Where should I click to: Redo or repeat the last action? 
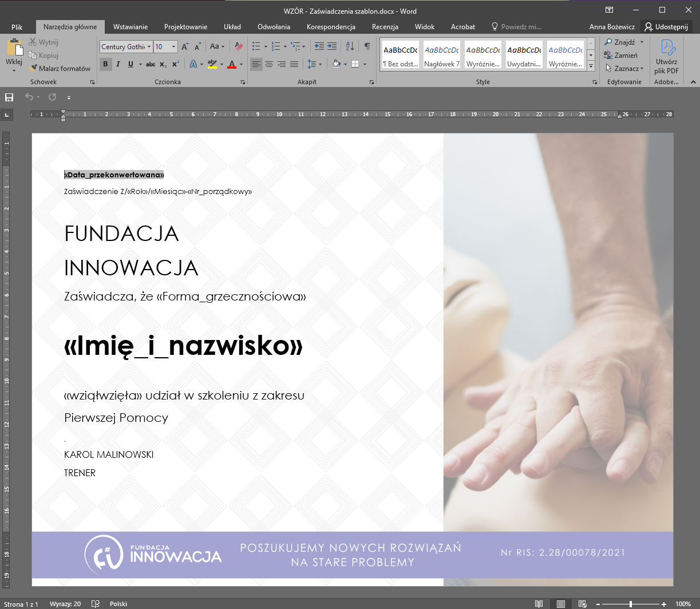pyautogui.click(x=52, y=97)
